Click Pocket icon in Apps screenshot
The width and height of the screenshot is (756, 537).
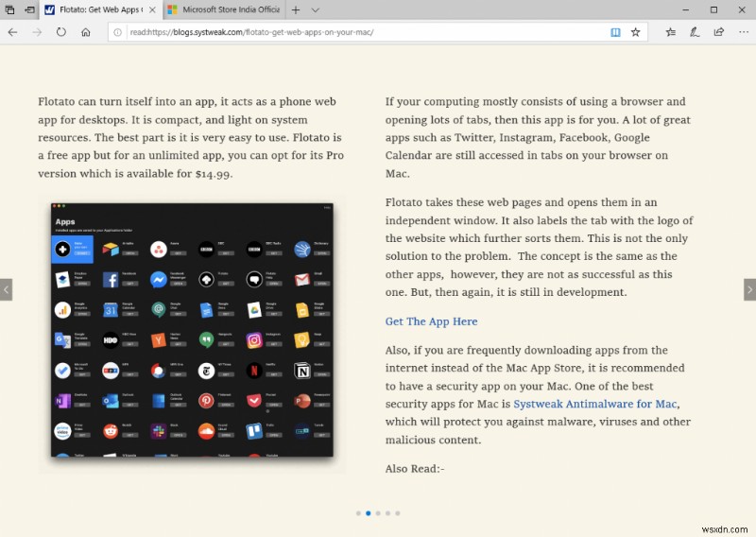tap(254, 401)
